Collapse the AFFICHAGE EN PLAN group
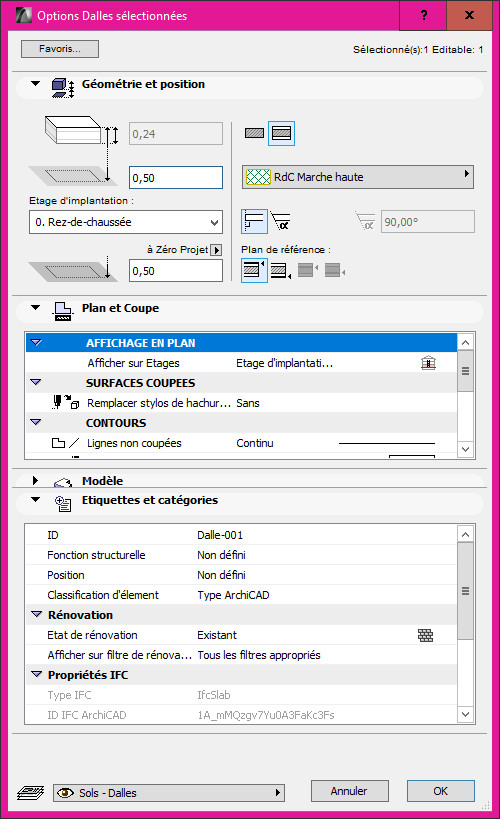 (36, 343)
